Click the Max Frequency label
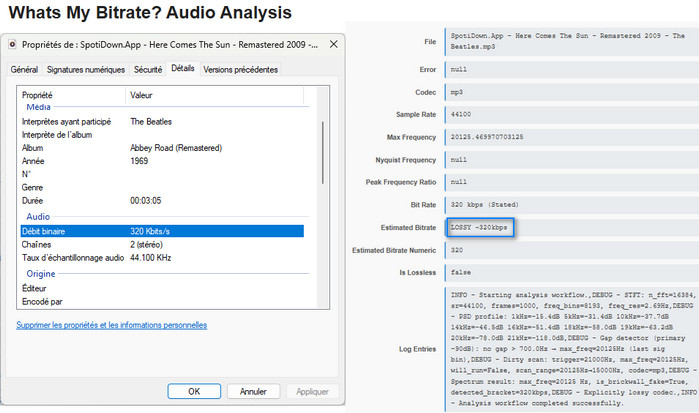The height and width of the screenshot is (413, 699). pos(411,137)
